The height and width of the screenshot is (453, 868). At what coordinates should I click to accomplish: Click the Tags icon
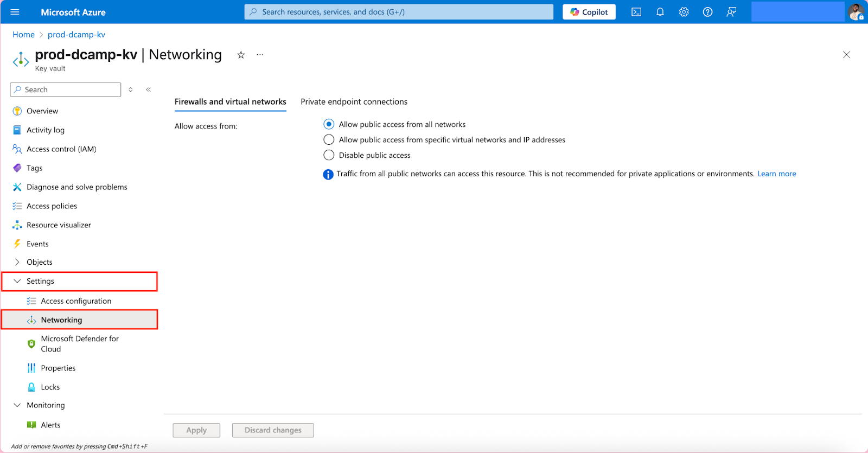[x=17, y=168]
